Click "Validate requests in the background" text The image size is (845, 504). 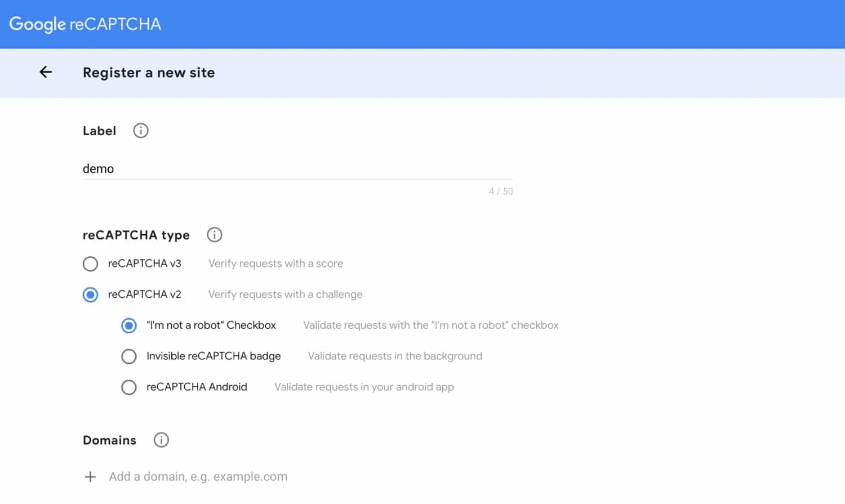(x=394, y=356)
